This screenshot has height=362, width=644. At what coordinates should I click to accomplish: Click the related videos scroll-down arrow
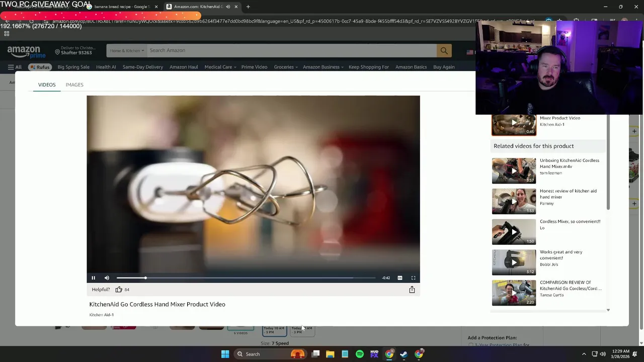coord(608,310)
